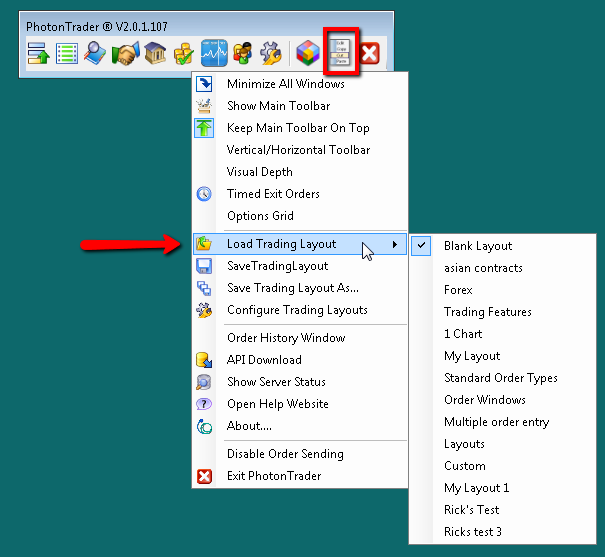Click the people accounts toolbar icon
This screenshot has width=605, height=557.
pos(243,53)
